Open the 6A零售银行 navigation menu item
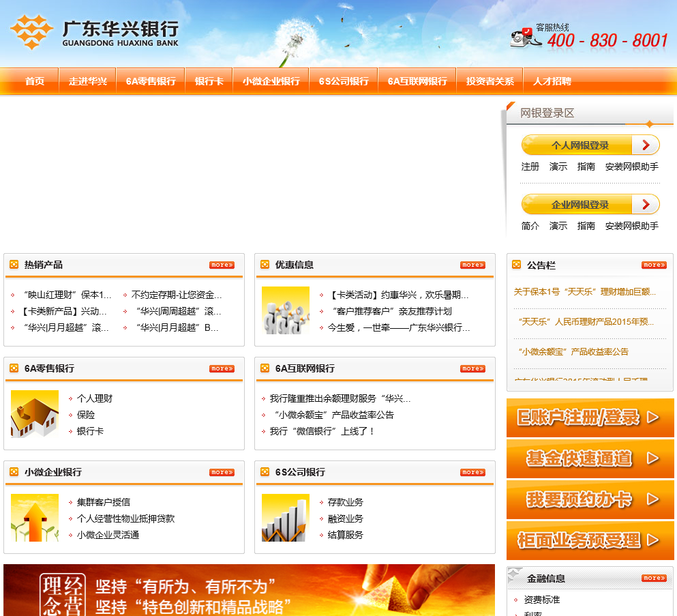The image size is (677, 616). (151, 81)
